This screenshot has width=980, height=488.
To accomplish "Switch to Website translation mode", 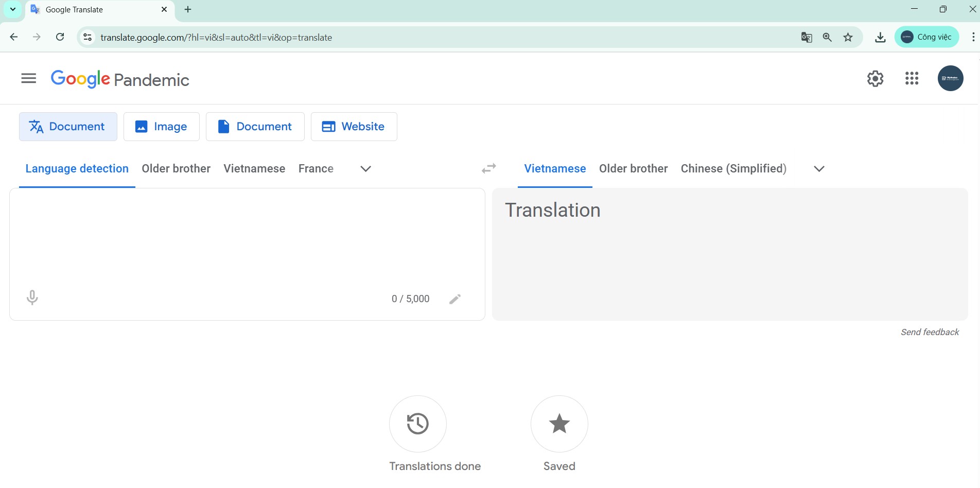I will [x=354, y=127].
